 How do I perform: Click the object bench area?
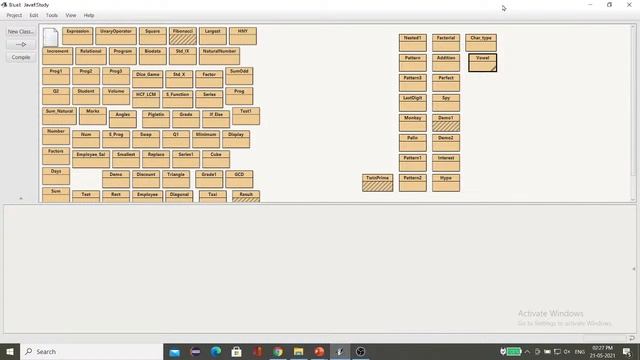click(320, 269)
